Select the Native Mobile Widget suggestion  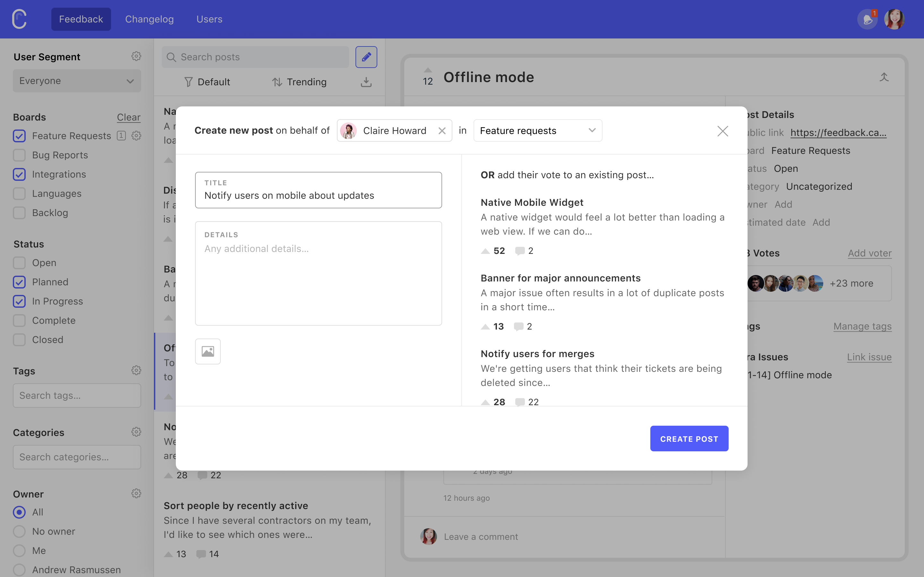coord(532,202)
